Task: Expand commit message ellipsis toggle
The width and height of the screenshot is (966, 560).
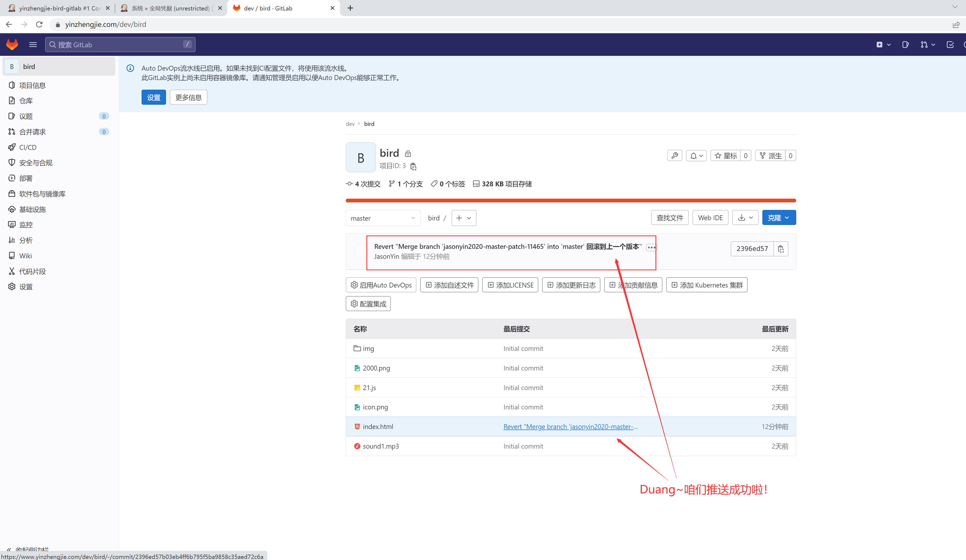Action: [651, 248]
